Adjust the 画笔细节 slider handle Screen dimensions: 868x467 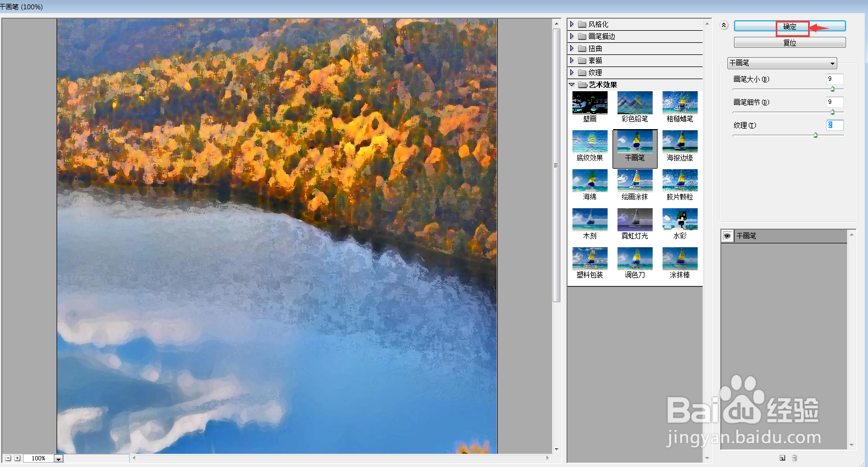[x=832, y=112]
